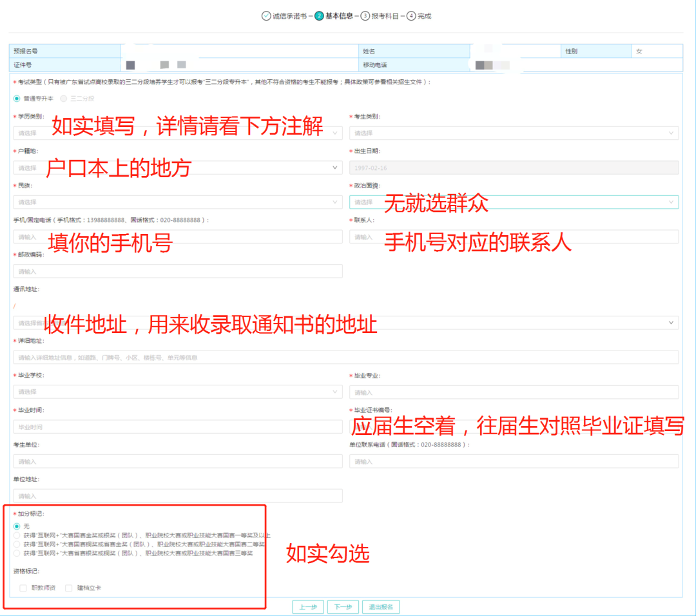
Task: Check the 建档立卡 qualification checkbox
Action: [68, 588]
